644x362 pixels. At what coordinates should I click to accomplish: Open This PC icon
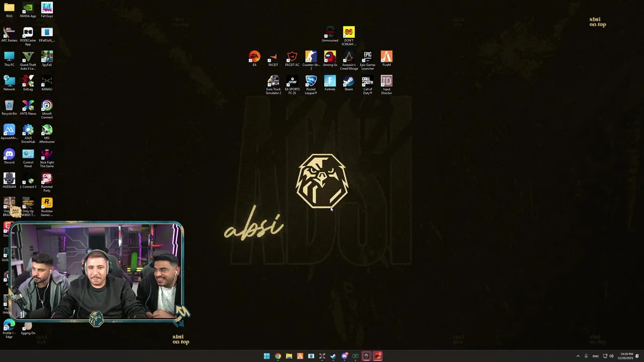pos(9,59)
